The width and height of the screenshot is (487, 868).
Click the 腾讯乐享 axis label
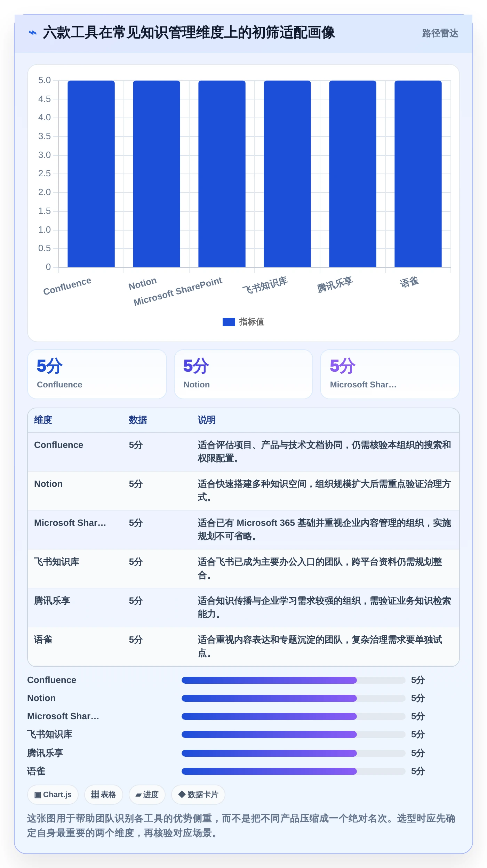(335, 284)
